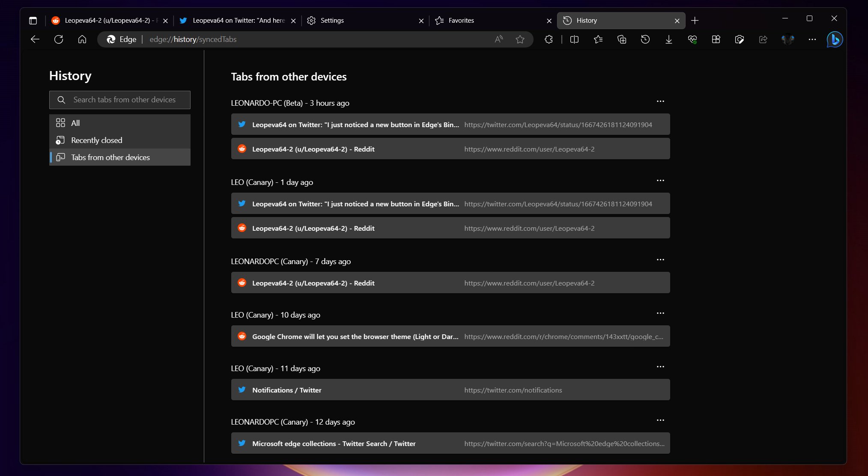Focus Search tabs from other devices field
This screenshot has height=476, width=868.
click(120, 100)
